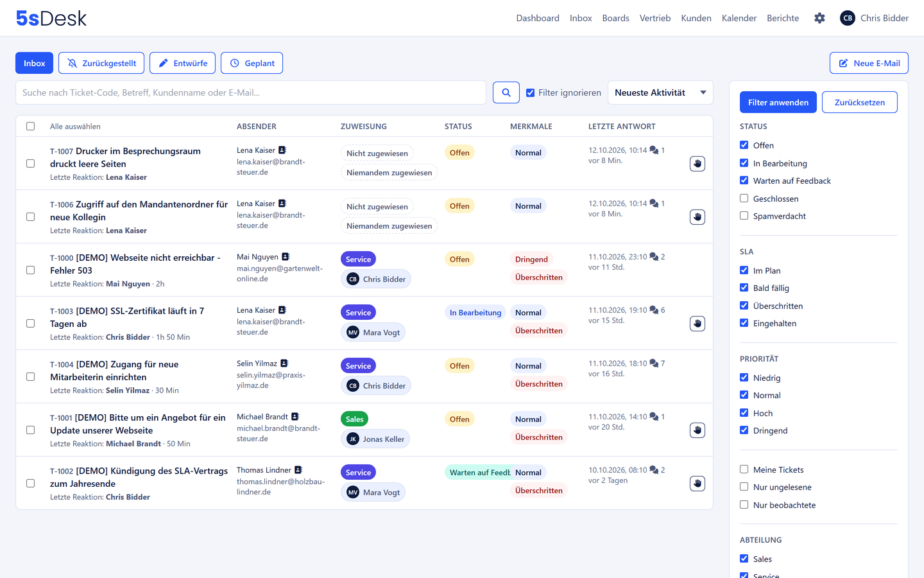Switch to the Entwürfe tab
Image resolution: width=924 pixels, height=578 pixels.
tap(182, 63)
